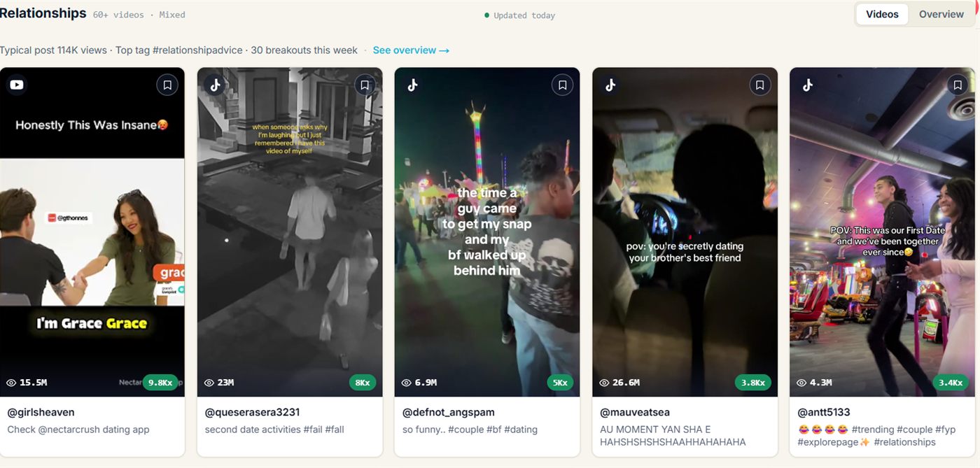The height and width of the screenshot is (468, 980).
Task: Open the 'First Date' arcade video thumbnail
Action: point(882,232)
